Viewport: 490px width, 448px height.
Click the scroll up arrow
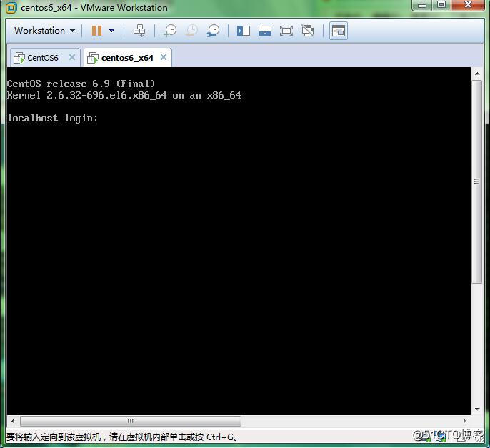tap(477, 74)
